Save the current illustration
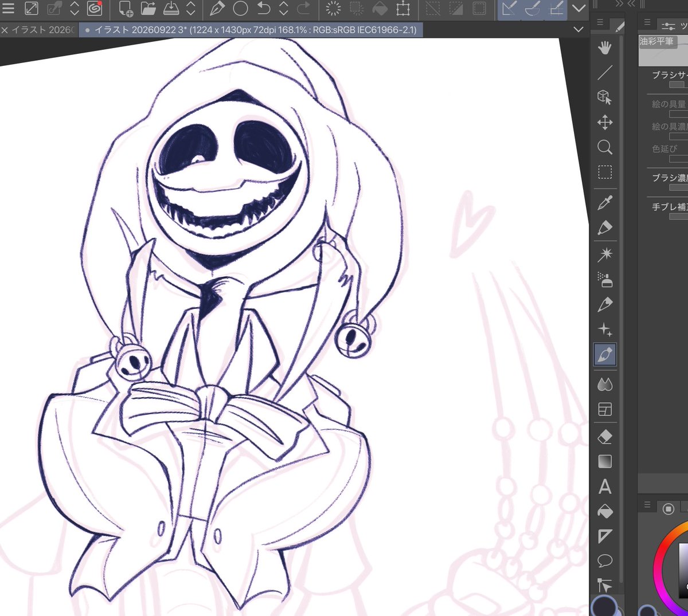688x616 pixels. pos(171,9)
